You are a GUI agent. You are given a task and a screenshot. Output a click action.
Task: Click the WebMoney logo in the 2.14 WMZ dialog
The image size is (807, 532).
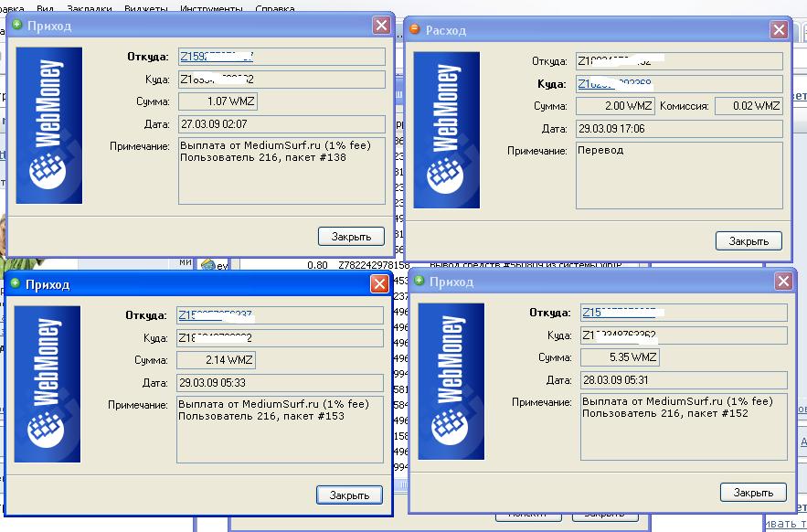(48, 384)
